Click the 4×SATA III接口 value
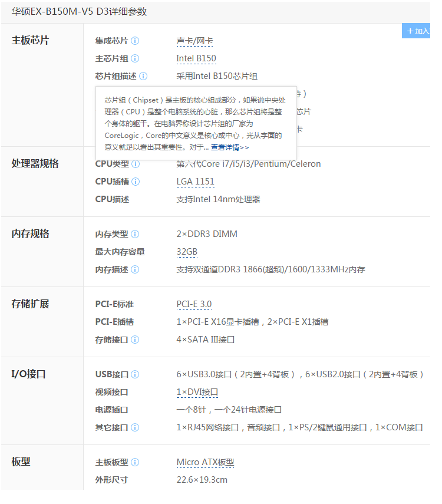442x504 pixels. pos(206,340)
